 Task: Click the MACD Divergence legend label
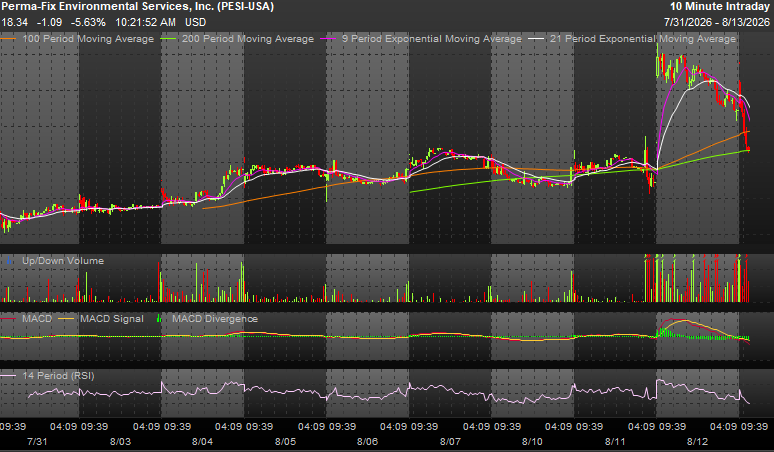pyautogui.click(x=215, y=319)
